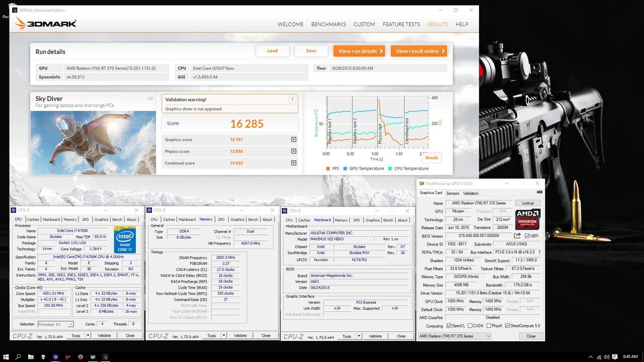Click the GPU-Z title bar app icon
Screen dimensions: 644x362
coord(422,184)
